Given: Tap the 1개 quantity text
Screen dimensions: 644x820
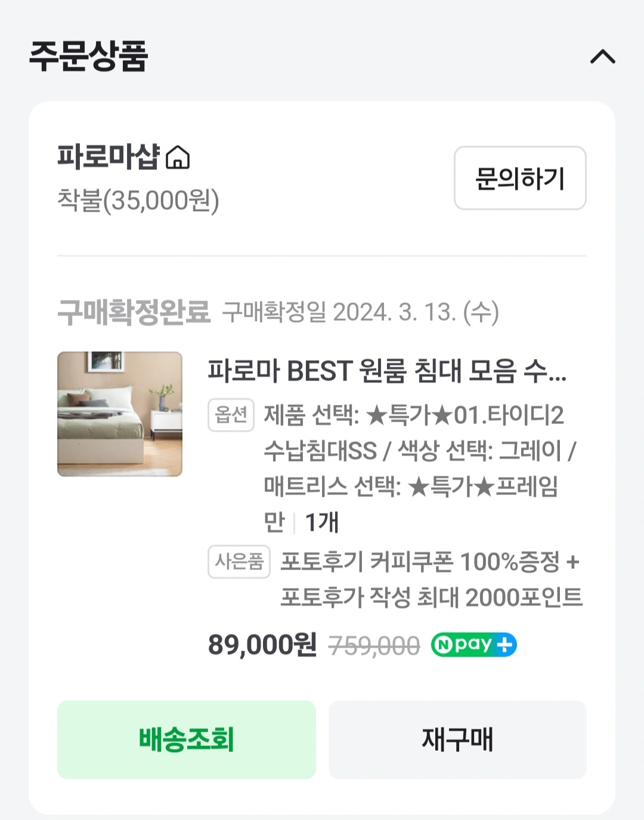Looking at the screenshot, I should tap(322, 522).
